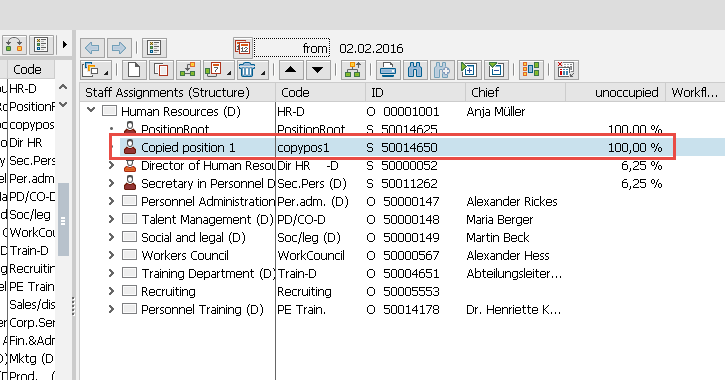
Task: Click the Secretary in Personnel position icon
Action: 130,183
